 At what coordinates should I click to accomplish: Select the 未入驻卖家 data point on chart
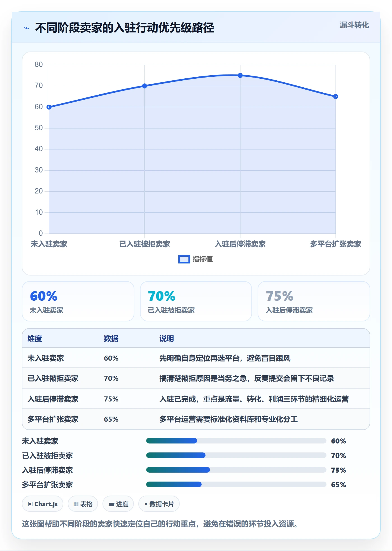pyautogui.click(x=49, y=107)
